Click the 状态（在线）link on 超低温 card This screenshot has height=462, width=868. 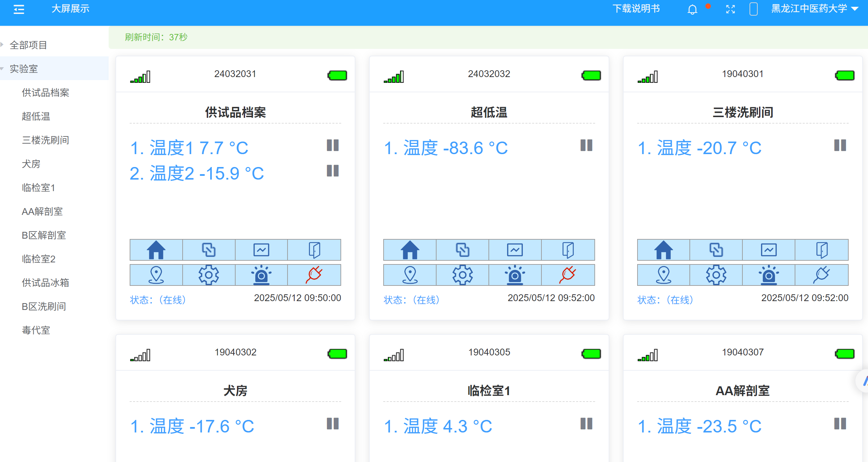coord(411,299)
